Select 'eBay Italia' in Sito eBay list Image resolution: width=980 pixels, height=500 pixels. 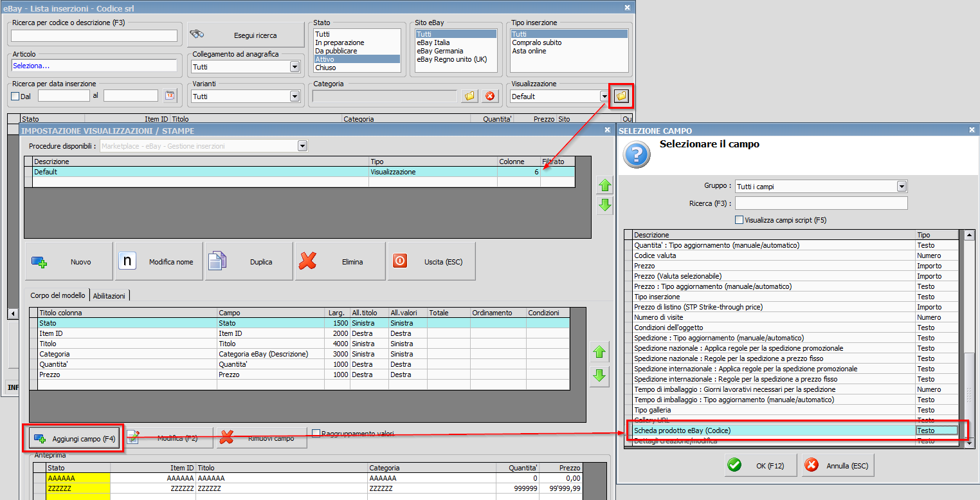(x=456, y=42)
